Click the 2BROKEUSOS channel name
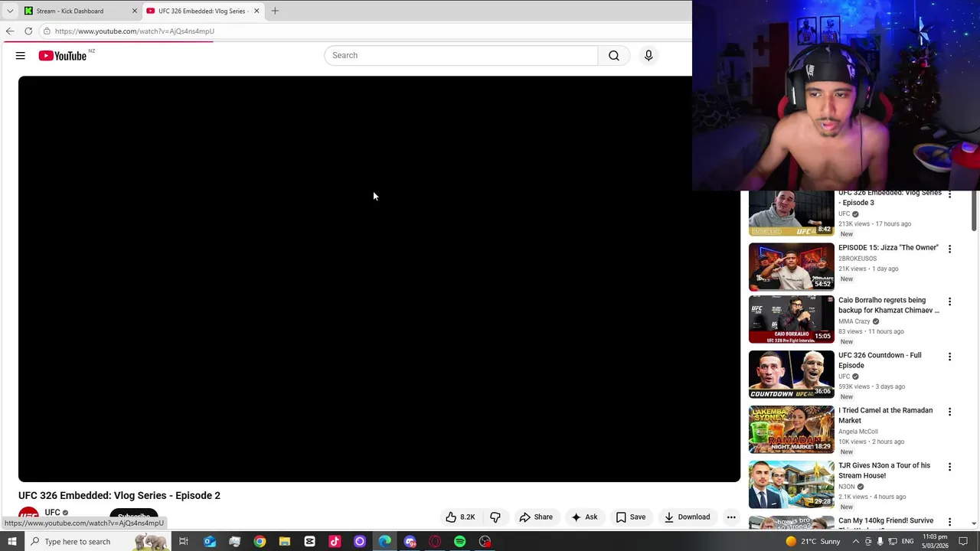This screenshot has width=980, height=551. coord(857,259)
